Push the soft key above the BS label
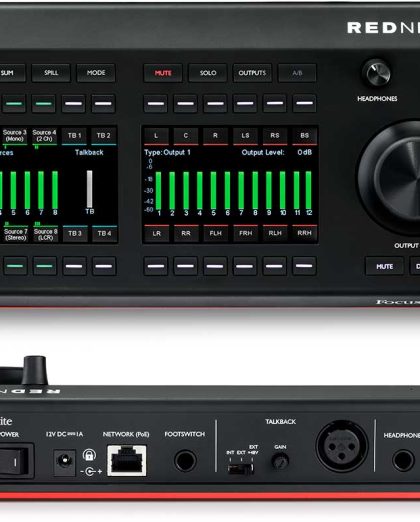 click(x=304, y=103)
